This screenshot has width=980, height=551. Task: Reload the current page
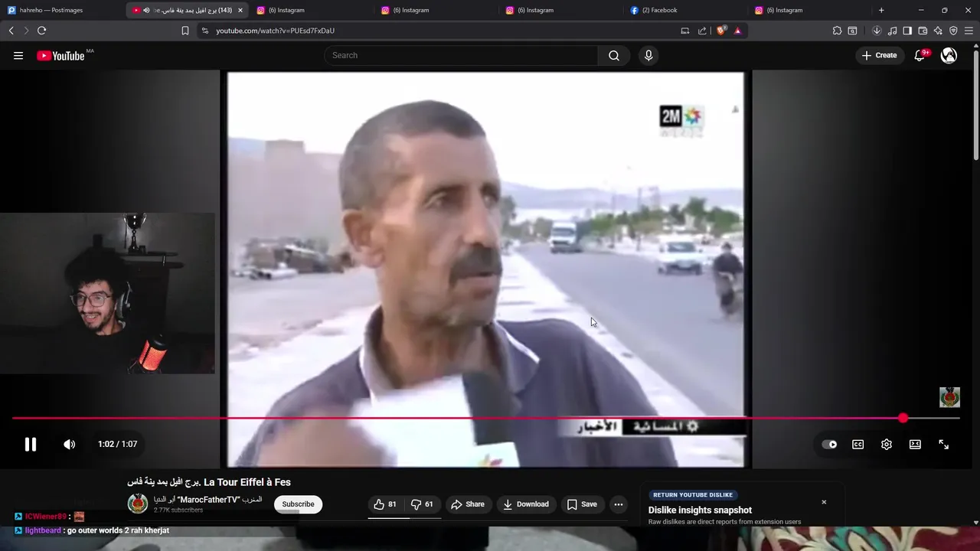41,31
